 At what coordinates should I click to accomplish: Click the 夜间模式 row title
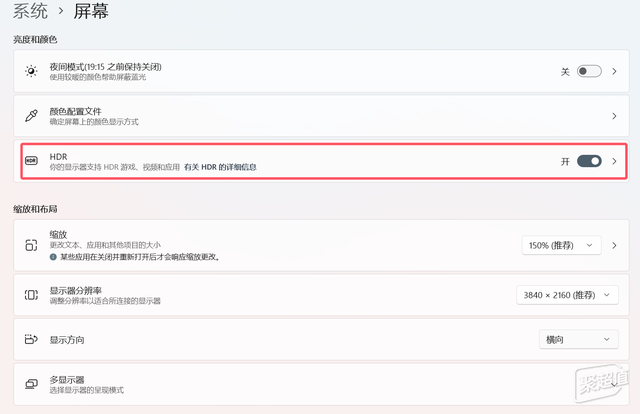point(105,67)
